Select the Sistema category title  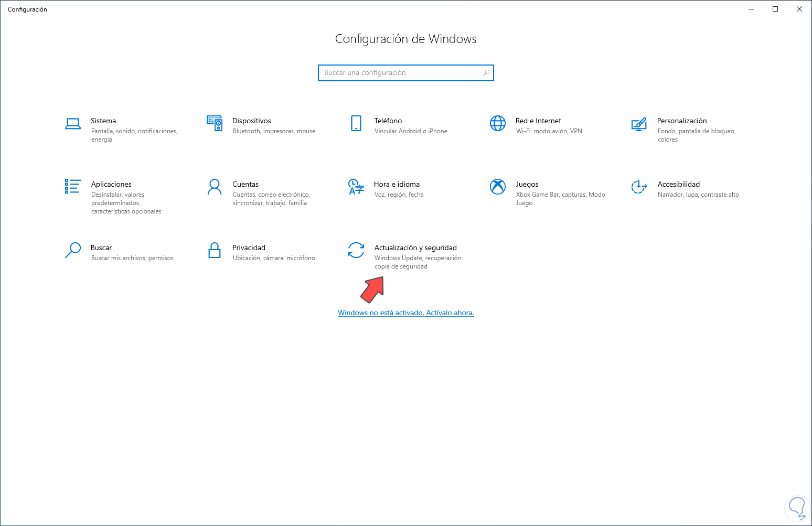tap(103, 121)
